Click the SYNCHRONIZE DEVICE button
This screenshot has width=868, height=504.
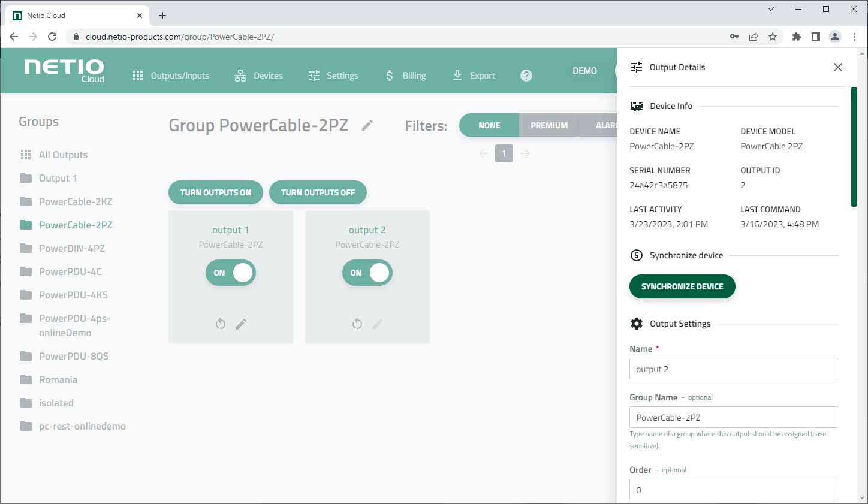pyautogui.click(x=682, y=286)
